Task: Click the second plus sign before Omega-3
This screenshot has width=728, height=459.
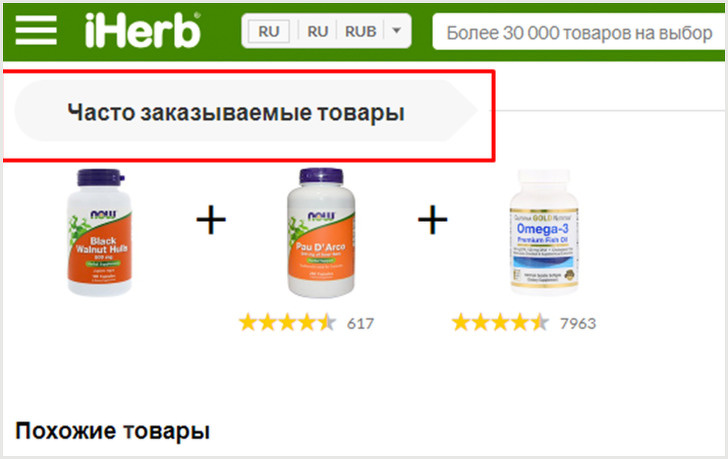Action: [x=432, y=220]
